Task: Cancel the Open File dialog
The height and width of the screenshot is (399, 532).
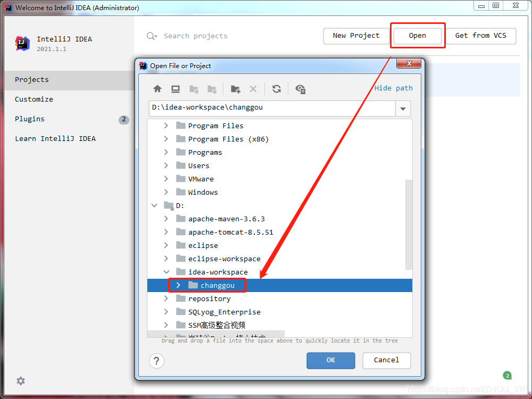Action: click(x=386, y=360)
